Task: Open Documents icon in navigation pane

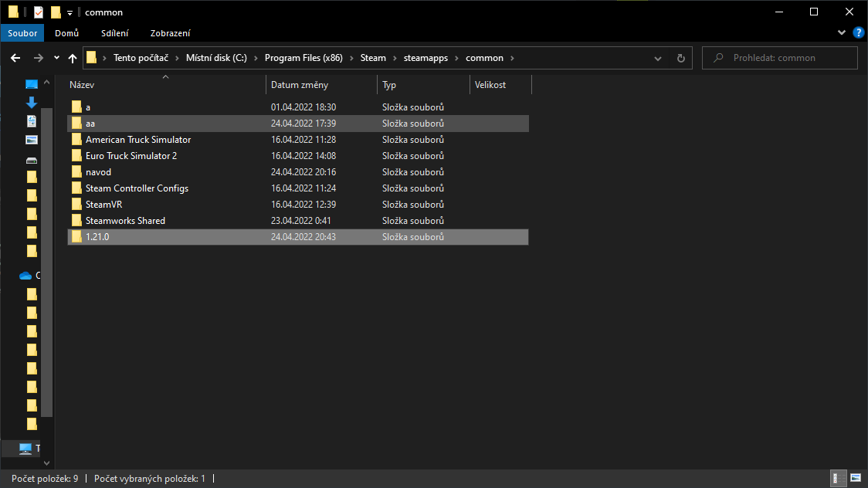Action: pos(32,121)
